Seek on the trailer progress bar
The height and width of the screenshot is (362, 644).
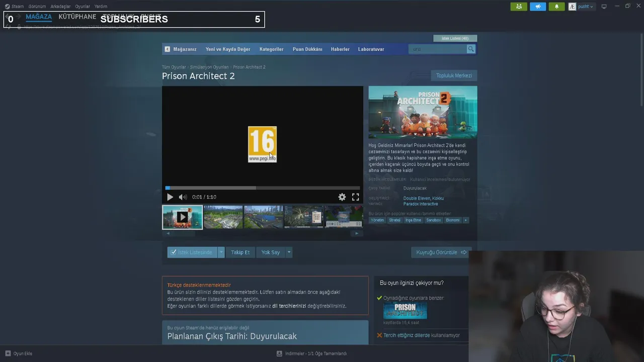click(263, 188)
